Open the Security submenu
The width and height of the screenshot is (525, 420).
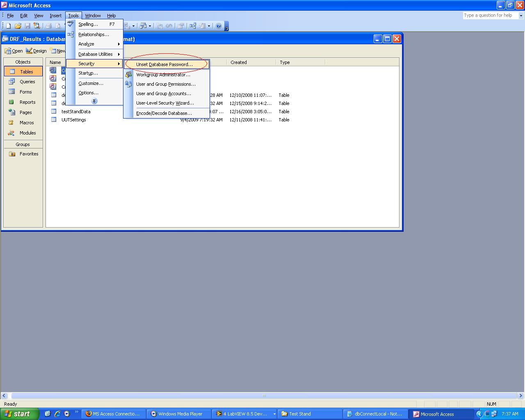click(x=95, y=64)
